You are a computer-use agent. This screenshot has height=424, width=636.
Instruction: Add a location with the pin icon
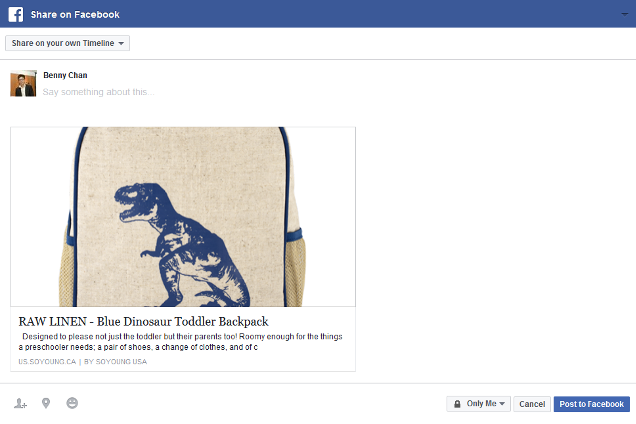pyautogui.click(x=46, y=403)
